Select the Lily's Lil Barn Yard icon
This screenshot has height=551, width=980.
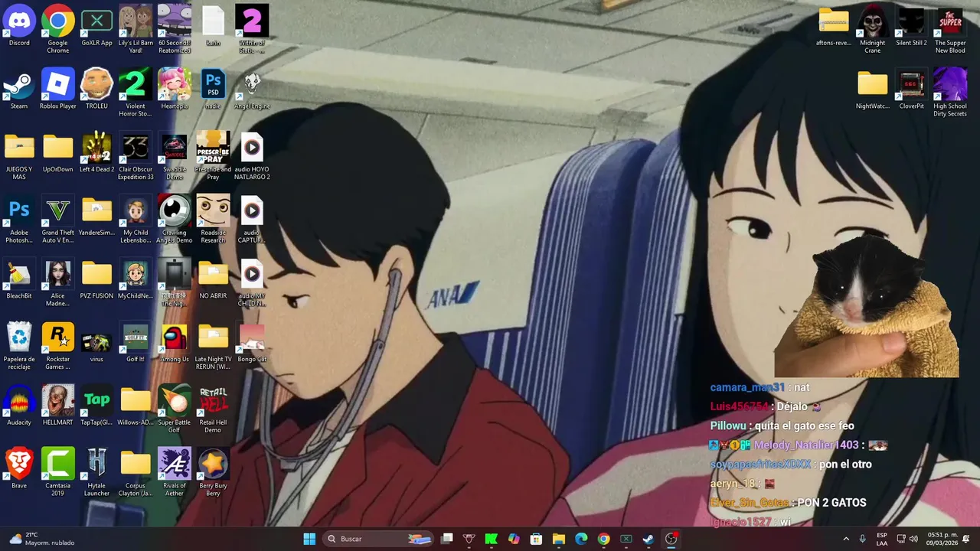[x=136, y=30]
